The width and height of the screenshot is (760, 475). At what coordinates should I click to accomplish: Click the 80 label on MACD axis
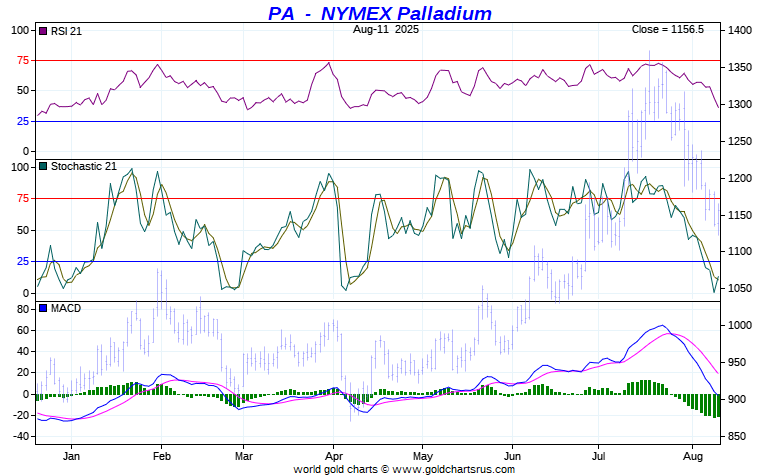tap(23, 309)
